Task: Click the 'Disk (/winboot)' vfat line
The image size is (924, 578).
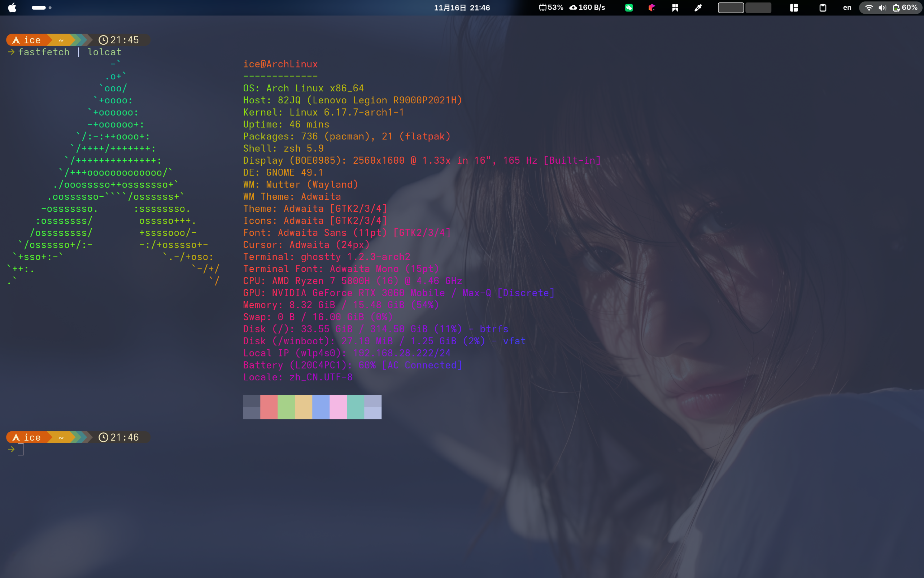Action: 384,341
